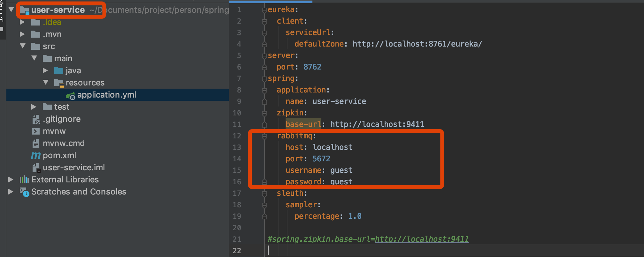
Task: Expand the test folder
Action: pyautogui.click(x=34, y=107)
